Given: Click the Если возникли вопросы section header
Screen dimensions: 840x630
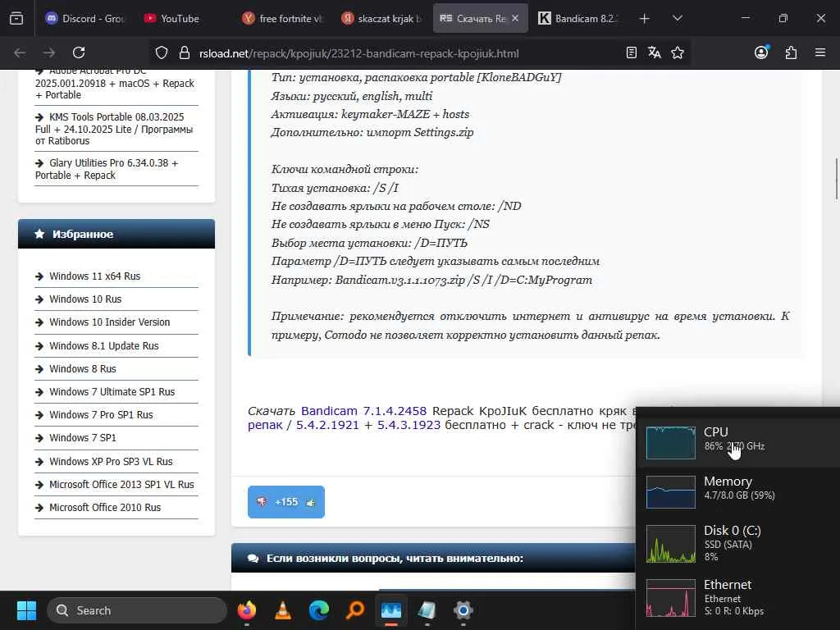Looking at the screenshot, I should tap(433, 558).
